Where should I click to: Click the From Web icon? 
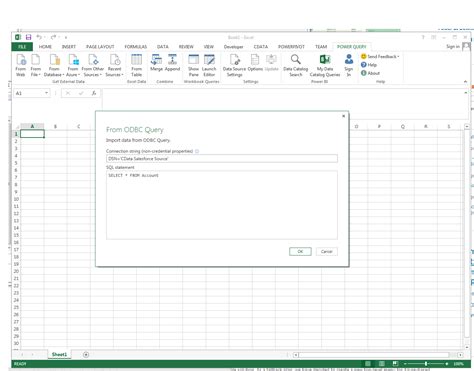(x=21, y=65)
